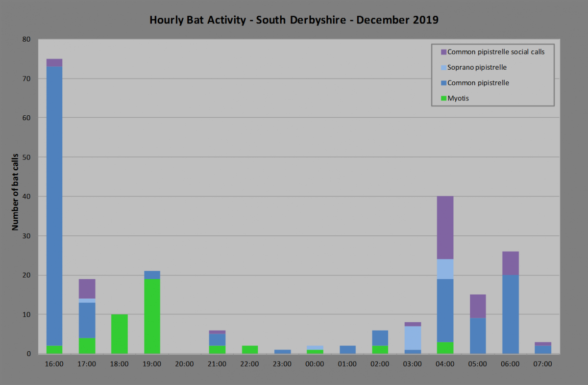Click the purple social calls segment at 06:00
The width and height of the screenshot is (588, 385).
pyautogui.click(x=510, y=263)
